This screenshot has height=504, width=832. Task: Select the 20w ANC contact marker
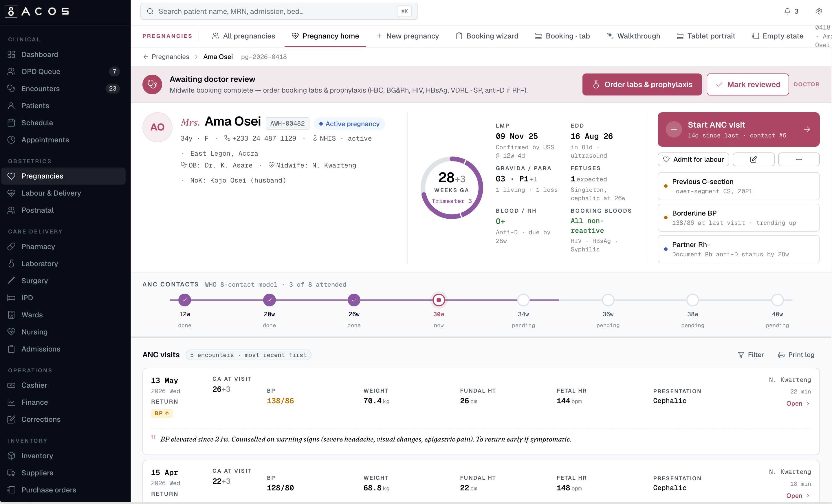click(270, 300)
